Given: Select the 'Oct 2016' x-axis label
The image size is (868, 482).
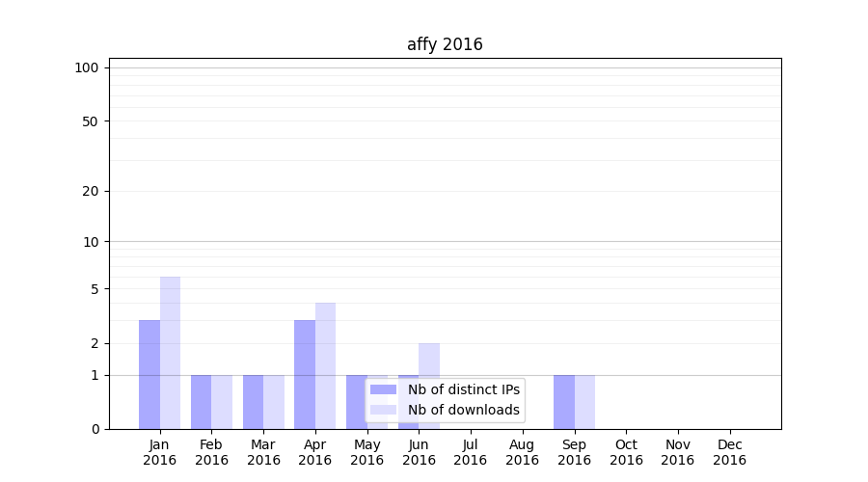Looking at the screenshot, I should coord(626,452).
